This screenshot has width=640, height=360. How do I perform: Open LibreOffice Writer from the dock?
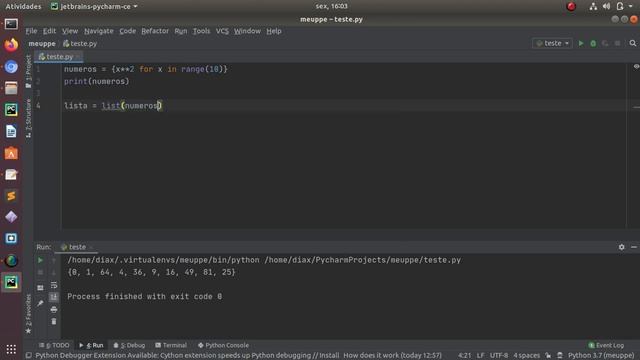tap(11, 131)
